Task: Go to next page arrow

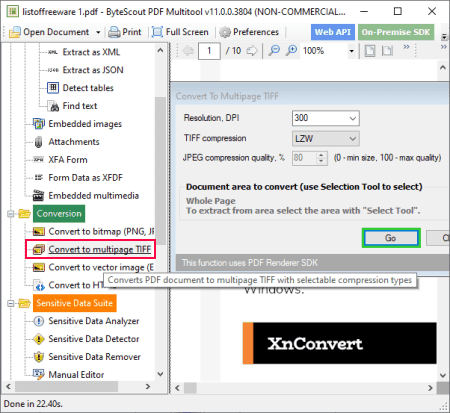Action: click(252, 51)
